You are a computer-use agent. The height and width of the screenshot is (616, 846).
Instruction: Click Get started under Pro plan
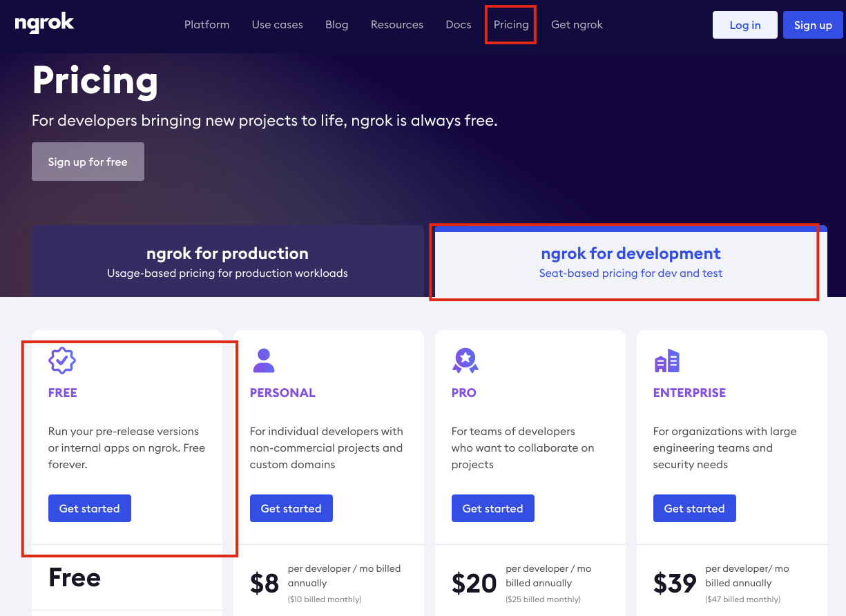pos(493,508)
